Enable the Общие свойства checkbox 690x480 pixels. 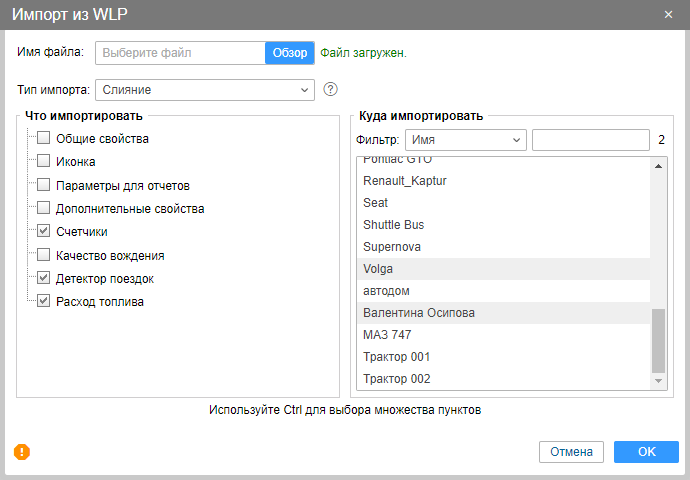click(43, 139)
